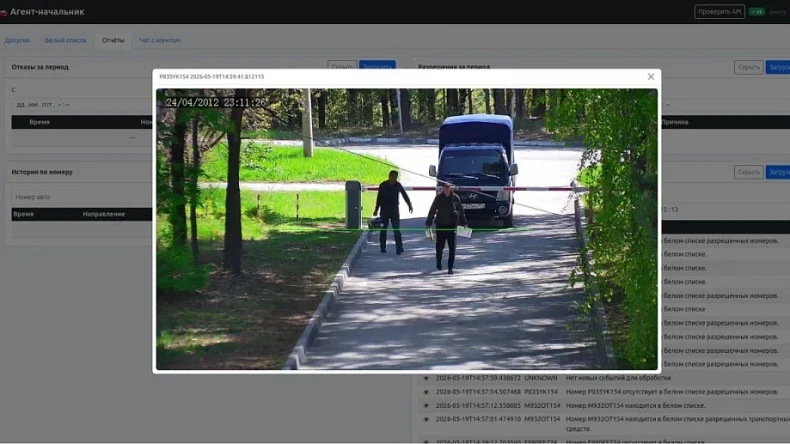Click the Отказы за период heading
Viewport: 790px width, 444px height.
(40, 67)
